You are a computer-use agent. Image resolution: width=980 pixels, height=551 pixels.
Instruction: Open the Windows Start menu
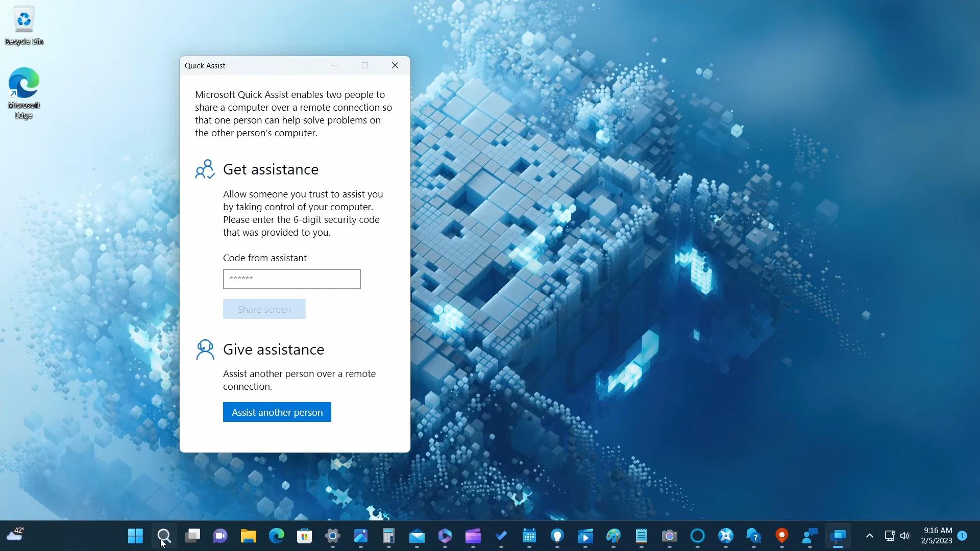pos(135,536)
